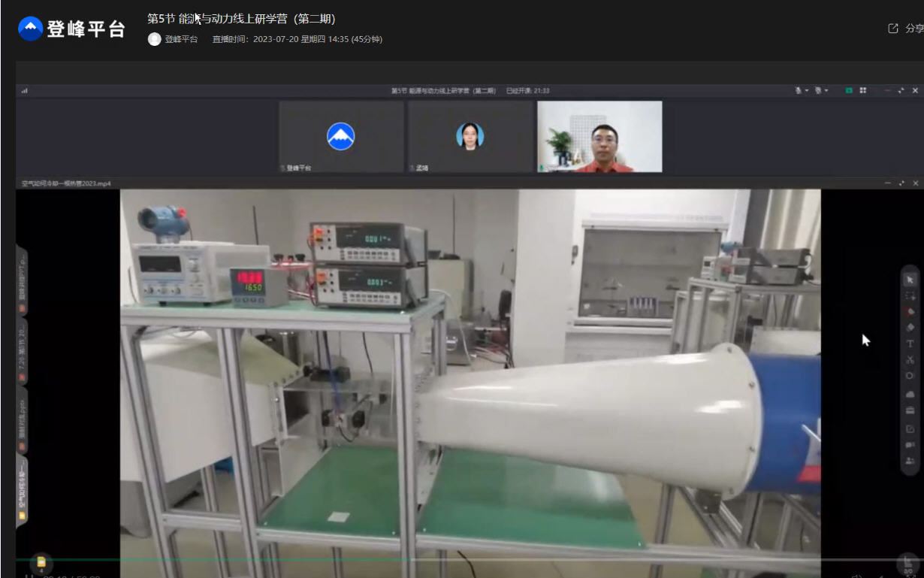Choose the pen tool in annotation toolbar

pos(910,311)
